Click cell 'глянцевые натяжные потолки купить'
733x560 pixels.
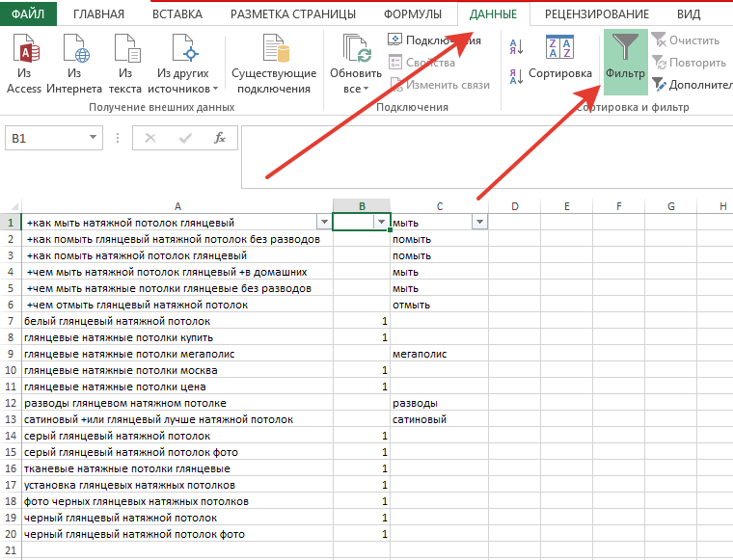click(x=177, y=337)
